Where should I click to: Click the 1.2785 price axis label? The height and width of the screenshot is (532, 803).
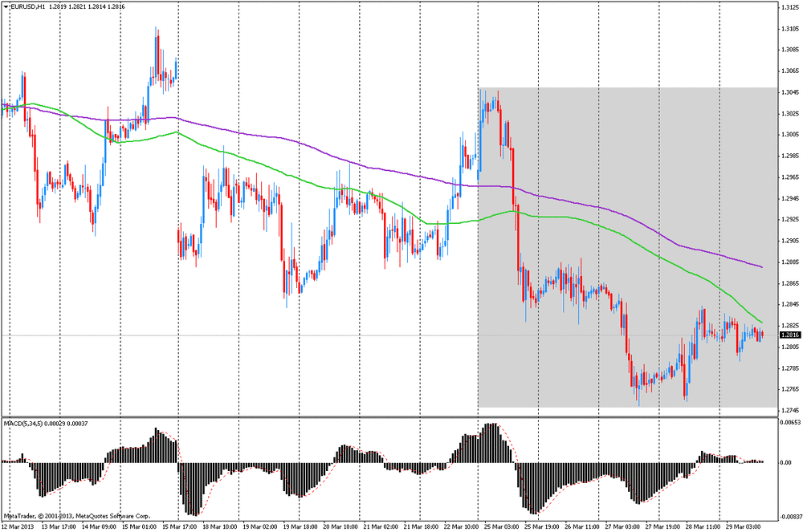point(791,368)
